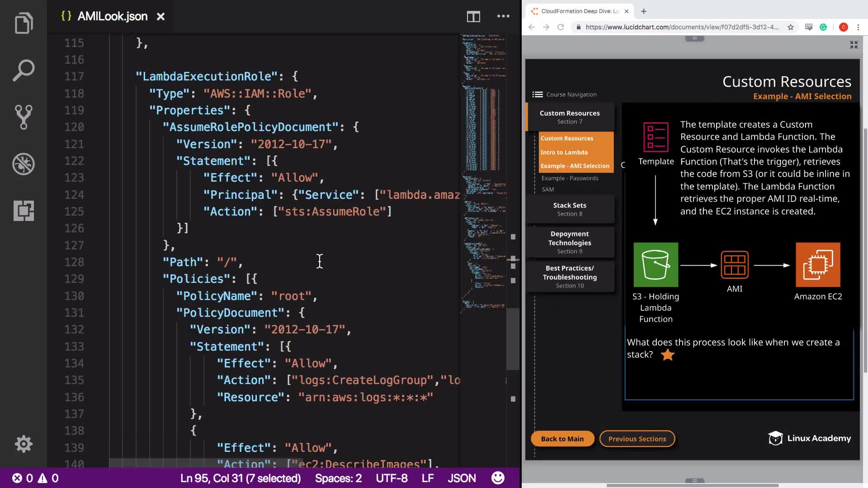
Task: Switch to CloudFormation Deep Dive browser tab
Action: point(580,11)
